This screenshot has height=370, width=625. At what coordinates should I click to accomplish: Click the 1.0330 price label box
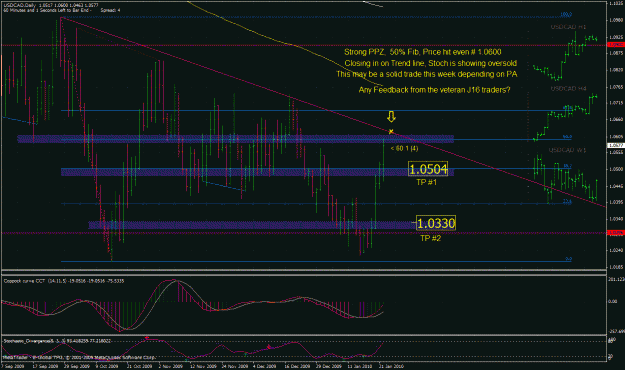(x=436, y=223)
